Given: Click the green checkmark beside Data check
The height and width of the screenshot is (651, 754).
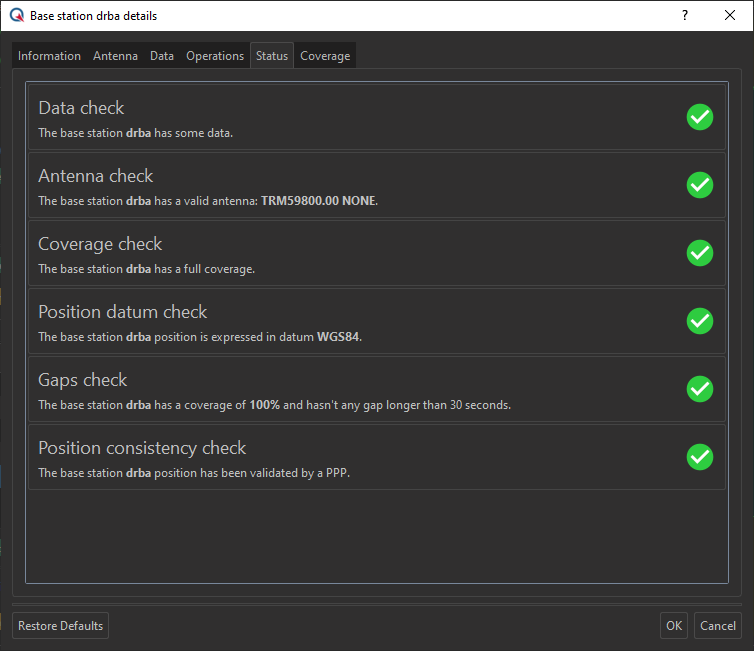Looking at the screenshot, I should coord(700,117).
